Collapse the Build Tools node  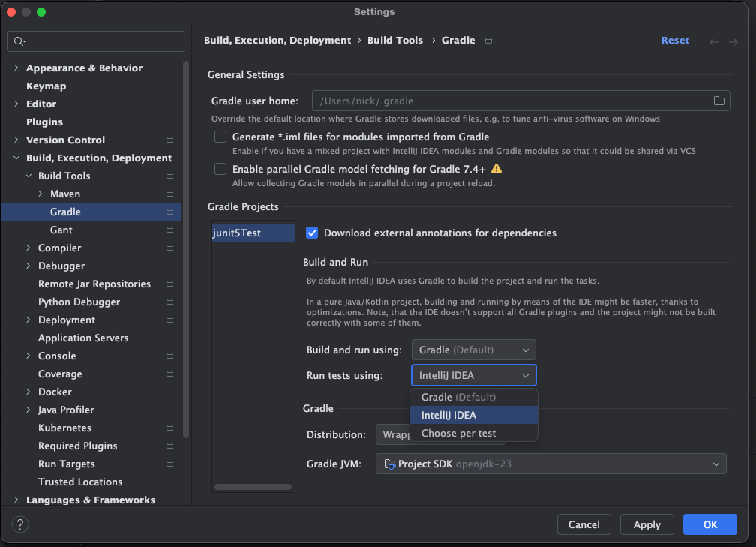pyautogui.click(x=28, y=176)
